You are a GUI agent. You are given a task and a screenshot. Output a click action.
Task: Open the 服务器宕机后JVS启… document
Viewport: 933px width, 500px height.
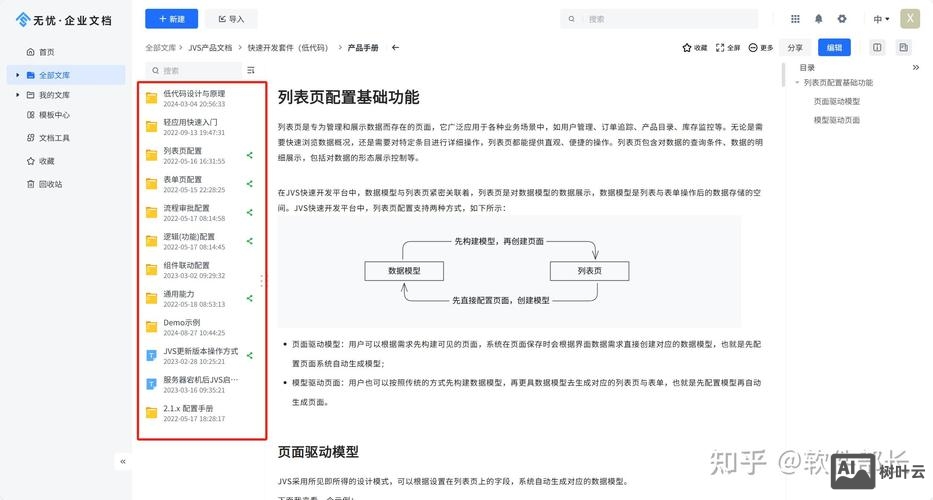pos(202,384)
